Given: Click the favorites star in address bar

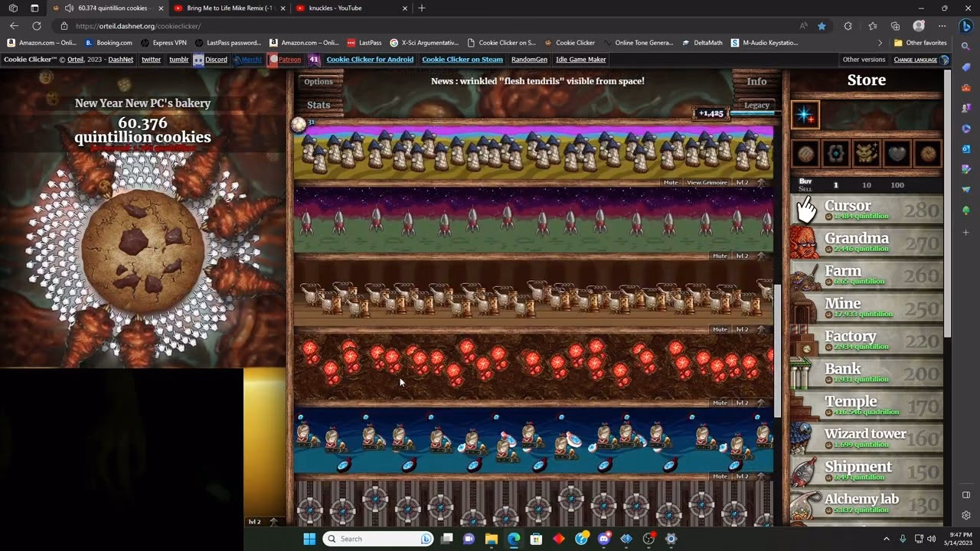Looking at the screenshot, I should (822, 26).
